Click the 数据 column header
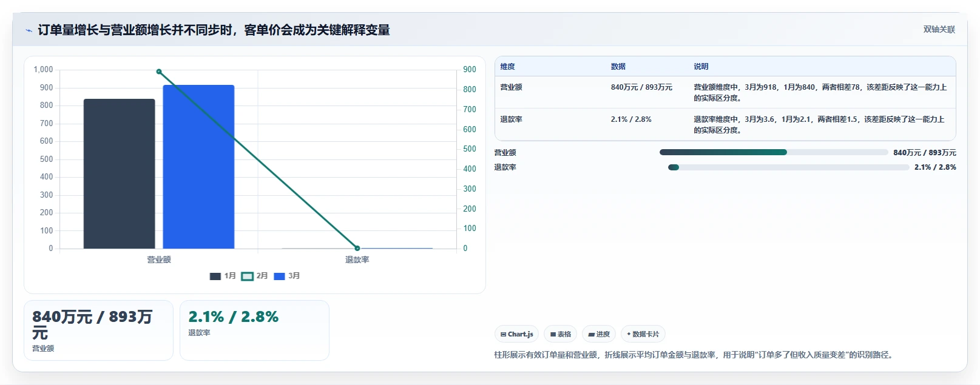Screen dimensions: 980x385 tap(618, 67)
